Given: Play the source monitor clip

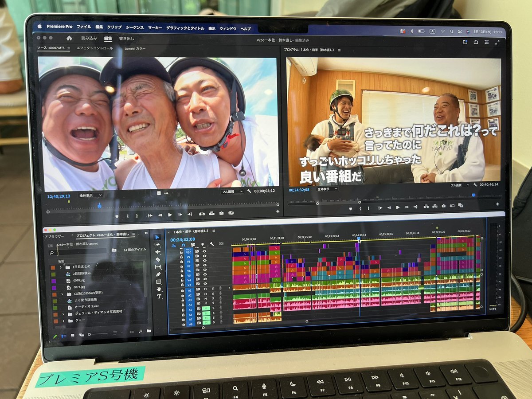Looking at the screenshot, I should pos(170,215).
